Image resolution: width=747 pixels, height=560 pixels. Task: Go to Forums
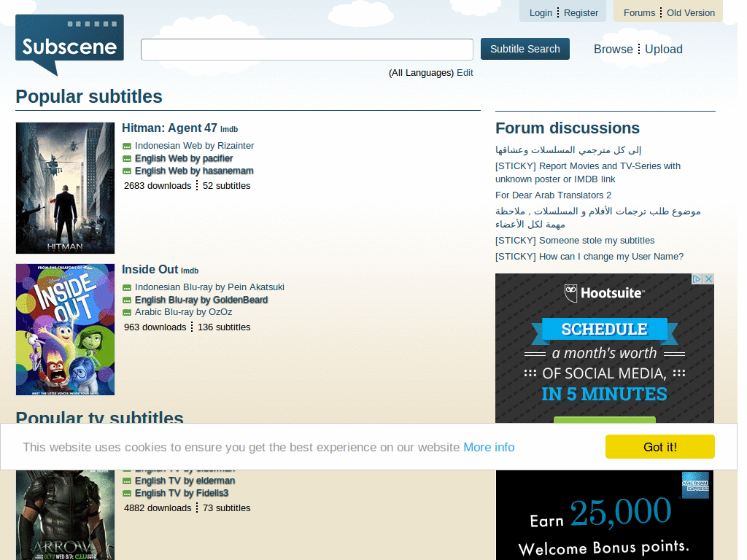639,13
